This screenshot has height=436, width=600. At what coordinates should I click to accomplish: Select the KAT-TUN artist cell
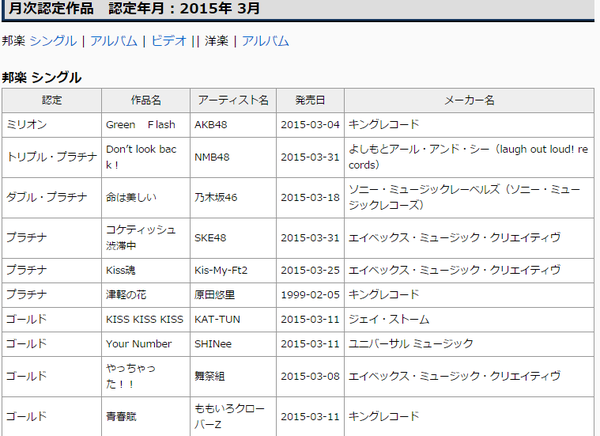click(x=233, y=319)
